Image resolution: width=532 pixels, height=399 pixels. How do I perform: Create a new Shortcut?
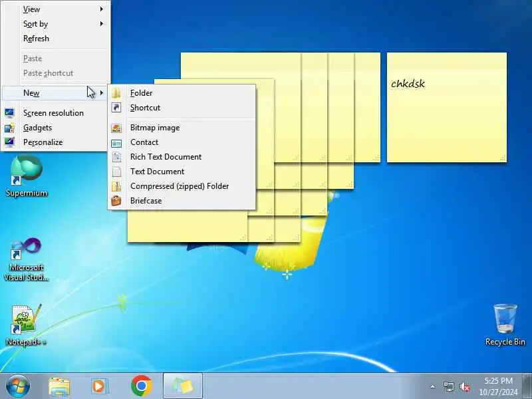tap(182, 108)
